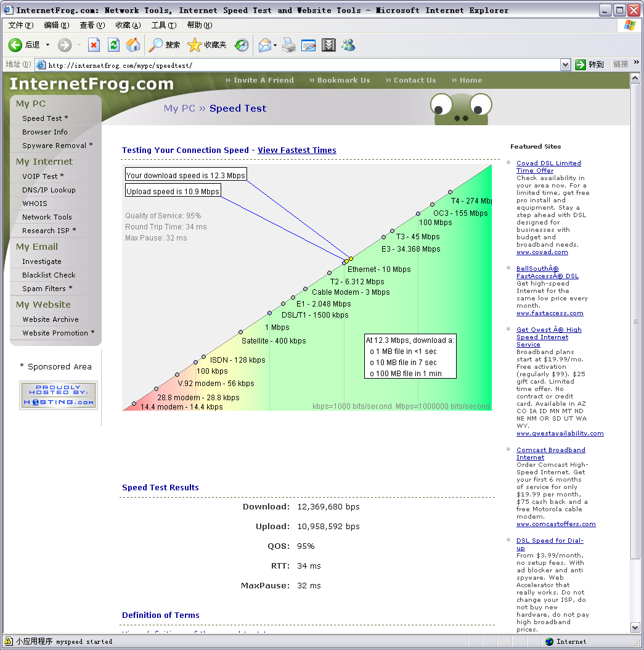Click the Speed Test sidebar link

(x=45, y=118)
